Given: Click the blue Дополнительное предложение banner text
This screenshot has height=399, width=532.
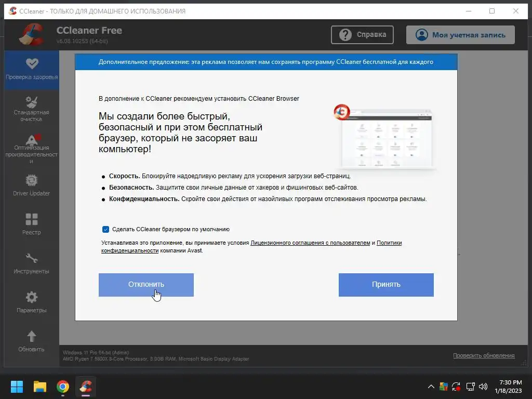Looking at the screenshot, I should (265, 62).
